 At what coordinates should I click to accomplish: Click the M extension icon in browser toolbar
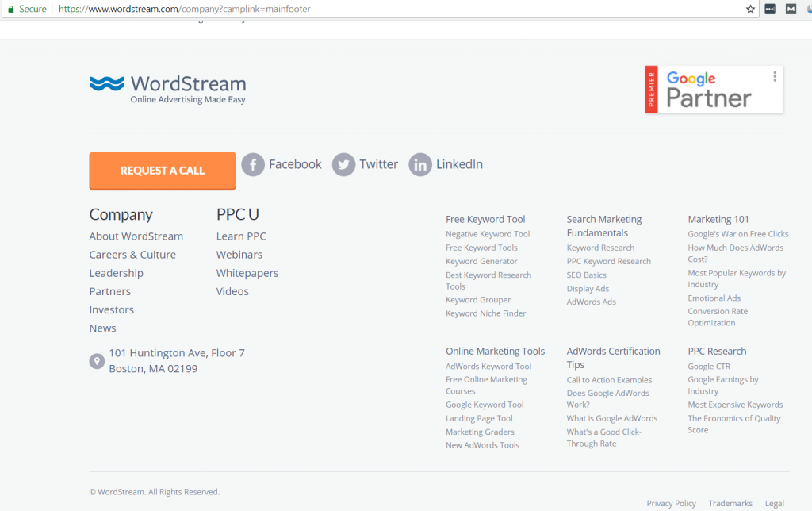(x=791, y=9)
